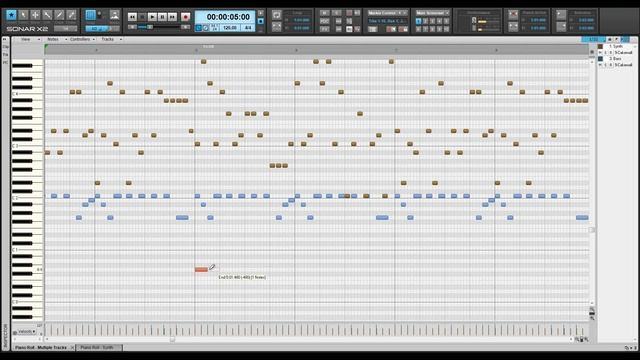640x360 pixels.
Task: Toggle Synth track show/hide notes
Action: point(600,53)
